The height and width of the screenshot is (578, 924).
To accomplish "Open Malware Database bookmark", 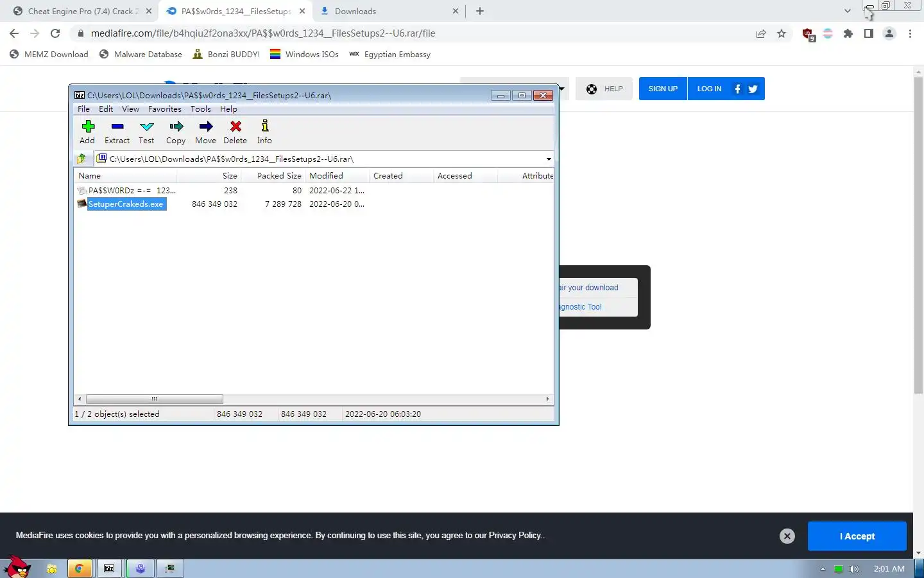I will 141,55.
